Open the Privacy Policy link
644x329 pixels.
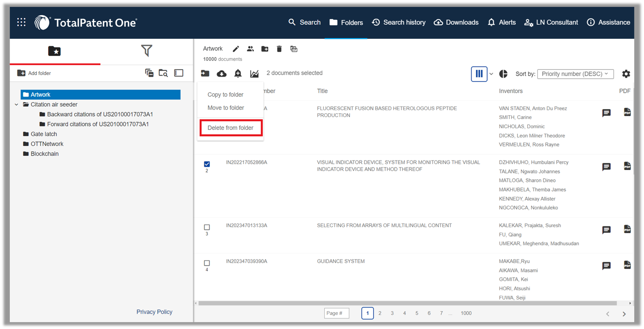click(154, 312)
